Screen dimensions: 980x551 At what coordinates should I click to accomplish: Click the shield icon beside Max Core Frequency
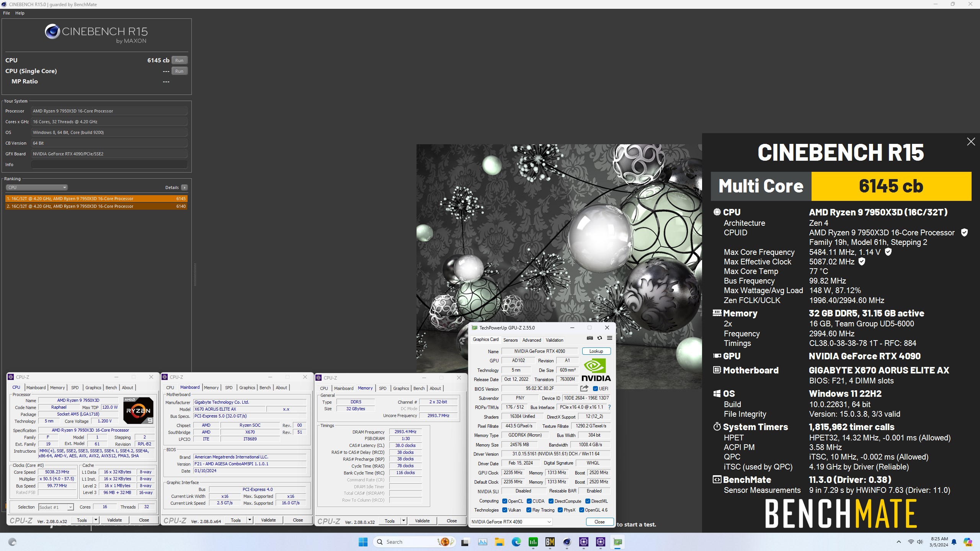(888, 252)
